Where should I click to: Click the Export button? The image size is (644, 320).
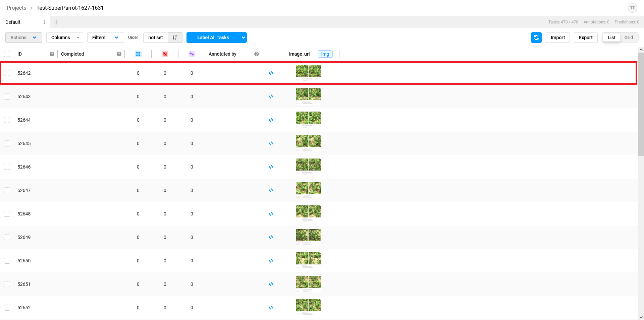click(585, 38)
